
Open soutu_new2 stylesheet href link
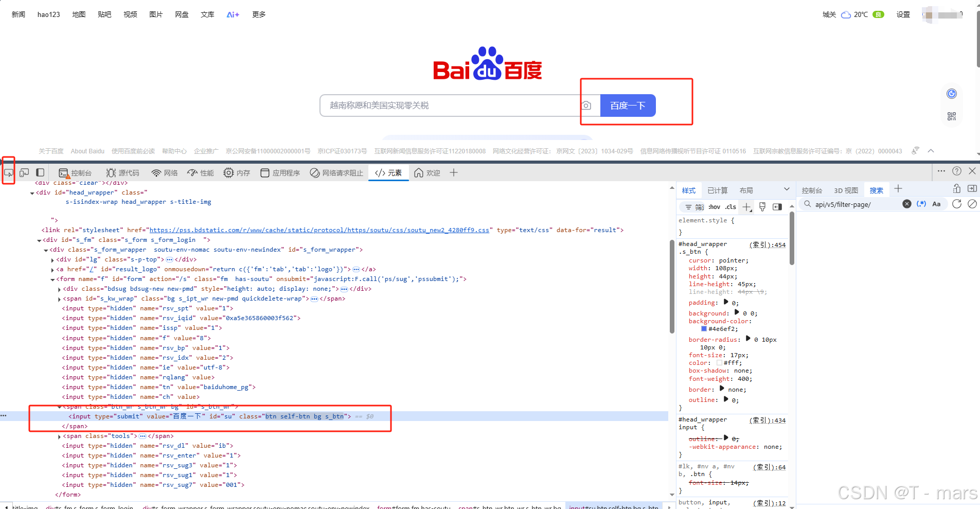319,230
